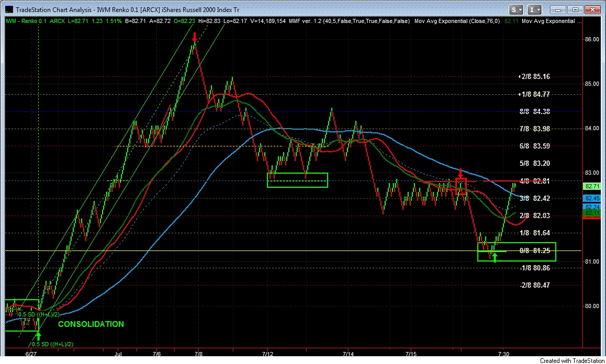
Task: Click the green 82.71 last price tag
Action: (x=592, y=186)
